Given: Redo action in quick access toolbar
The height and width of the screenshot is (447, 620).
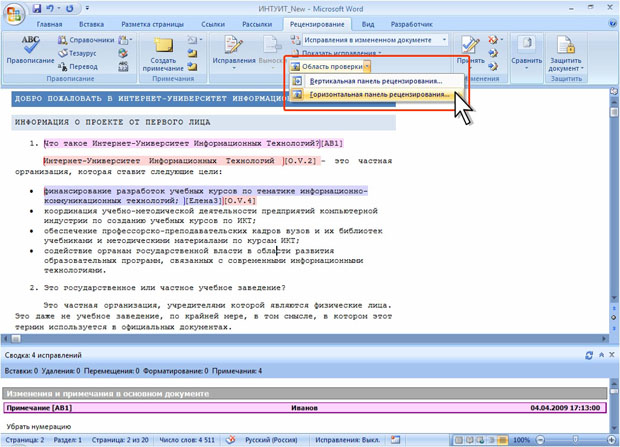Looking at the screenshot, I should click(x=70, y=9).
